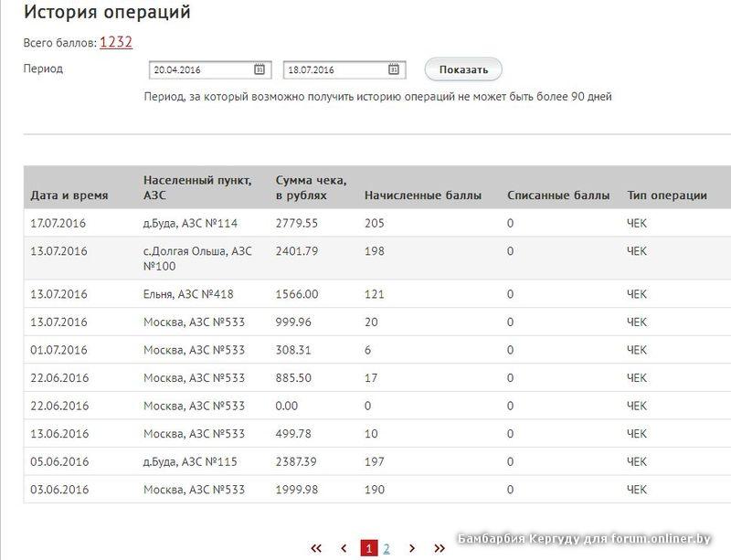This screenshot has width=731, height=560.
Task: Select accrued points value 198
Action: click(x=375, y=251)
